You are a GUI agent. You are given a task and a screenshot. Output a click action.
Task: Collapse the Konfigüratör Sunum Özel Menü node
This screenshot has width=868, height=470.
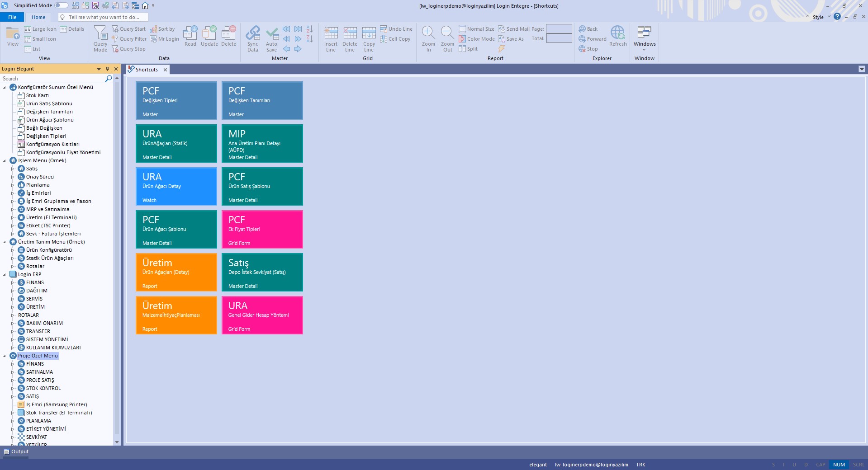[x=5, y=87]
